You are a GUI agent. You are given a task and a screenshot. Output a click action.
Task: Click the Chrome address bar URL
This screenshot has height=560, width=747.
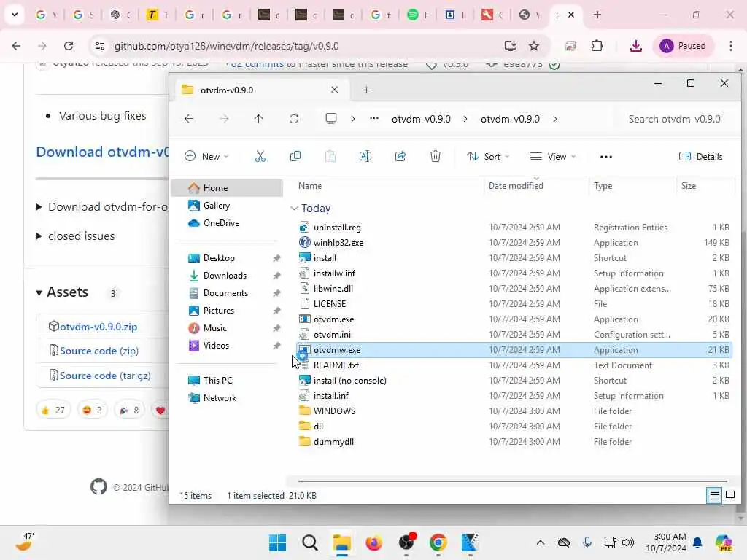tap(226, 46)
